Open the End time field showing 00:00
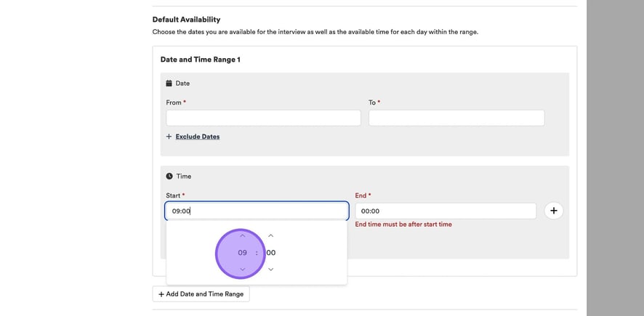Viewport: 644px width, 316px height. coord(445,211)
